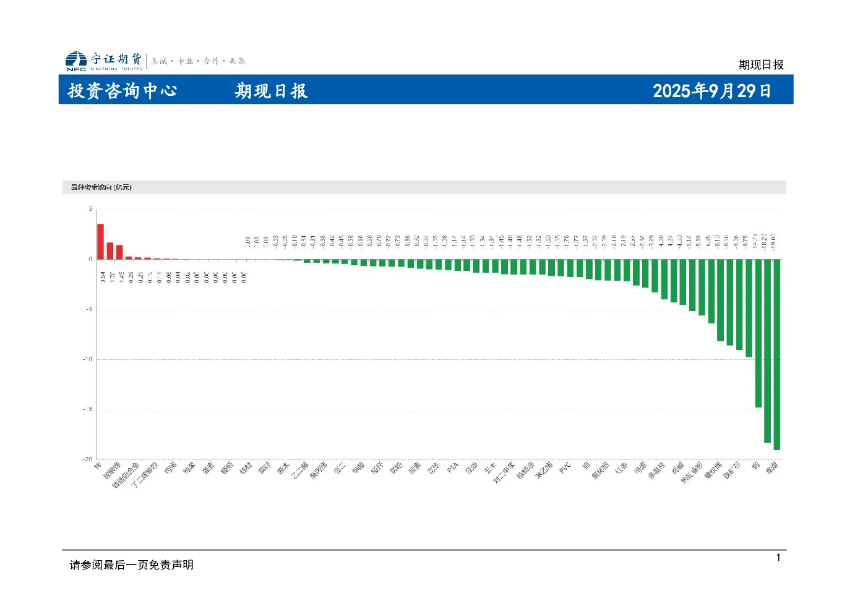Click the x-axis label '原木'
868x614 pixels.
coord(283,468)
